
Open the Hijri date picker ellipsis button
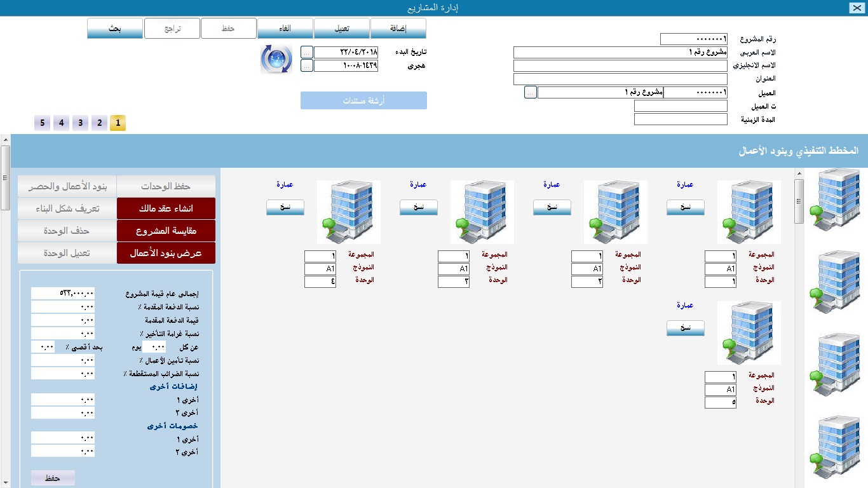pyautogui.click(x=307, y=65)
